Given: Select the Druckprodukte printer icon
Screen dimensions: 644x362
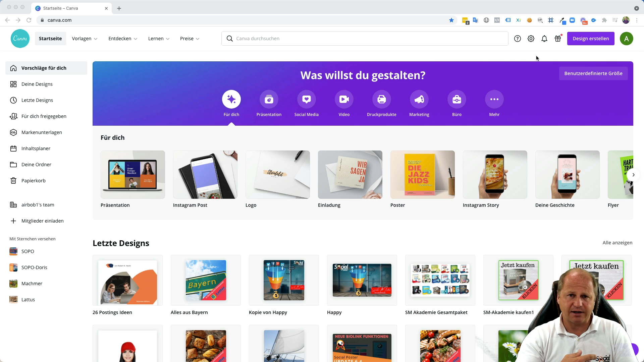Looking at the screenshot, I should [382, 99].
